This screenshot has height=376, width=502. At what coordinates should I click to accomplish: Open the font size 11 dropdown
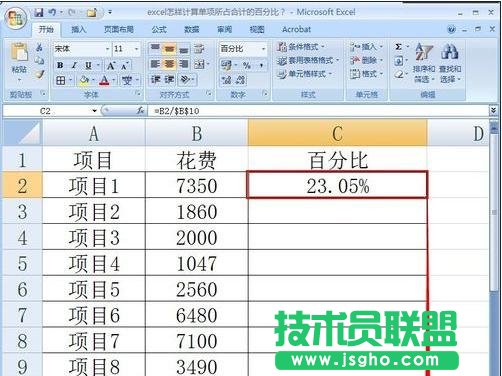click(x=136, y=49)
